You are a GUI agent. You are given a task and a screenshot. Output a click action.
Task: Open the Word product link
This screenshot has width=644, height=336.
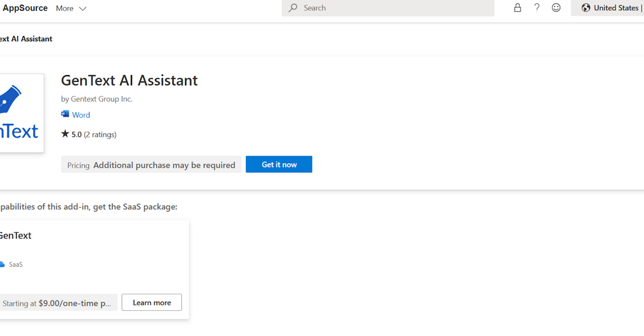click(x=81, y=115)
